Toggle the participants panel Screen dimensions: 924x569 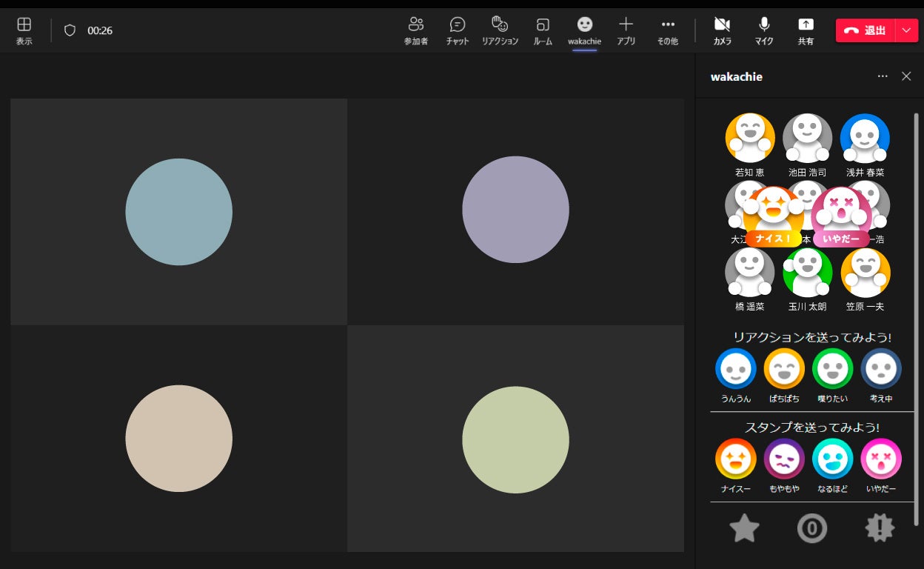tap(416, 30)
